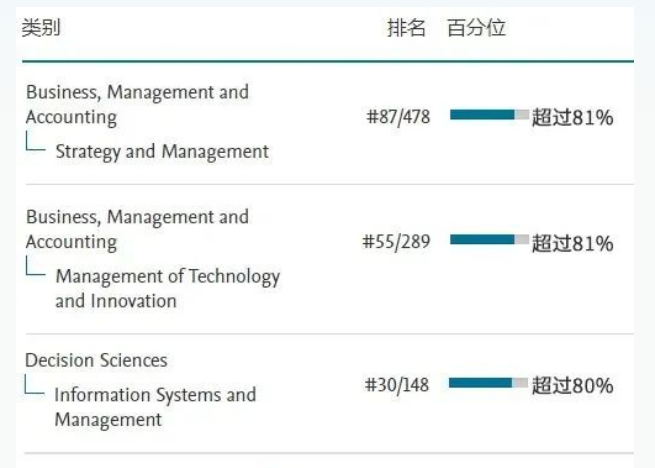655x468 pixels.
Task: Click the 排名 column header
Action: pyautogui.click(x=406, y=28)
